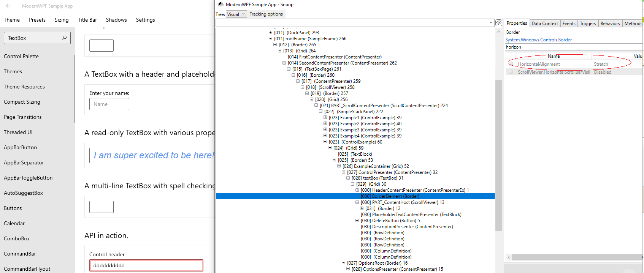The width and height of the screenshot is (644, 273).
Task: Click the Snoop window app icon
Action: [x=220, y=5]
